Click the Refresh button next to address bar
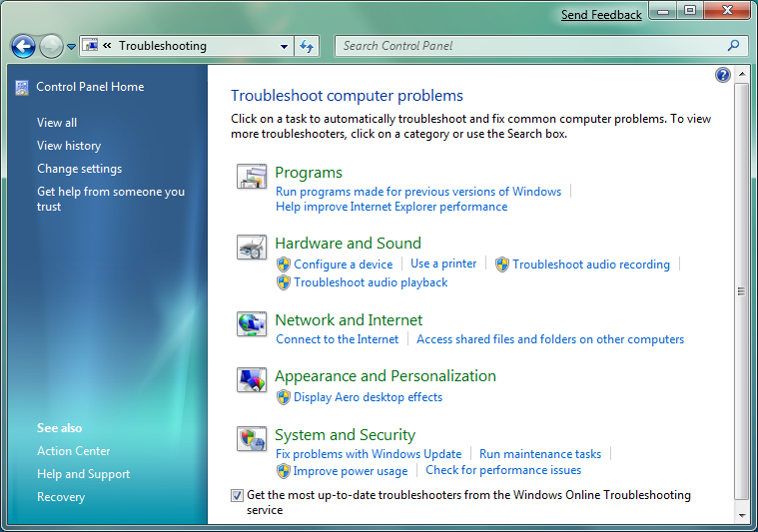This screenshot has height=532, width=758. click(307, 46)
